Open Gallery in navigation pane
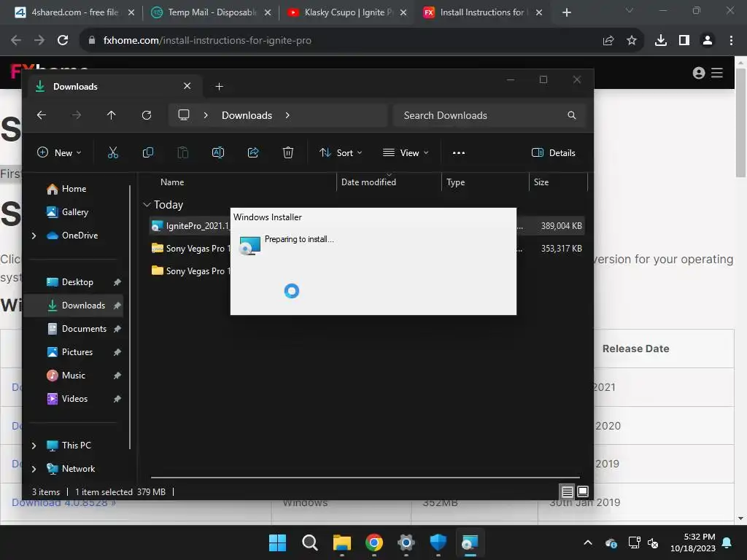Viewport: 747px width, 560px height. pos(75,212)
